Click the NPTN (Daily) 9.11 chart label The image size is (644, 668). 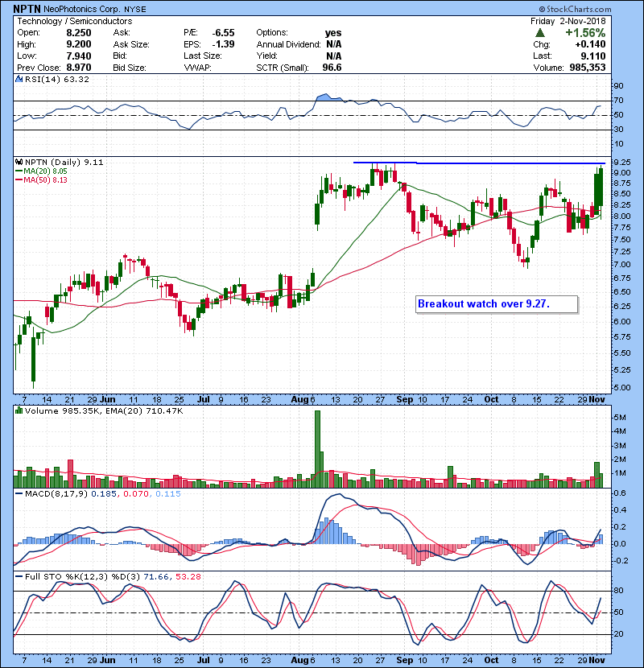click(64, 162)
